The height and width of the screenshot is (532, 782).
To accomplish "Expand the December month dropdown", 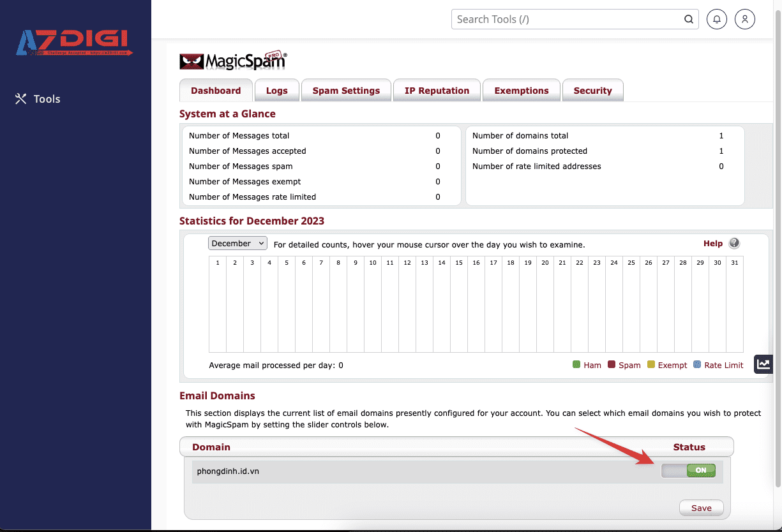I will pos(237,243).
